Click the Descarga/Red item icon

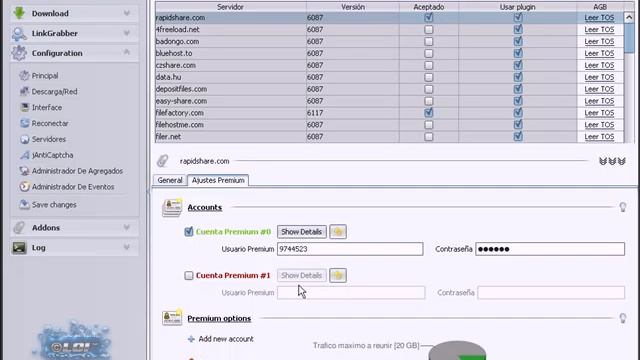pyautogui.click(x=24, y=91)
